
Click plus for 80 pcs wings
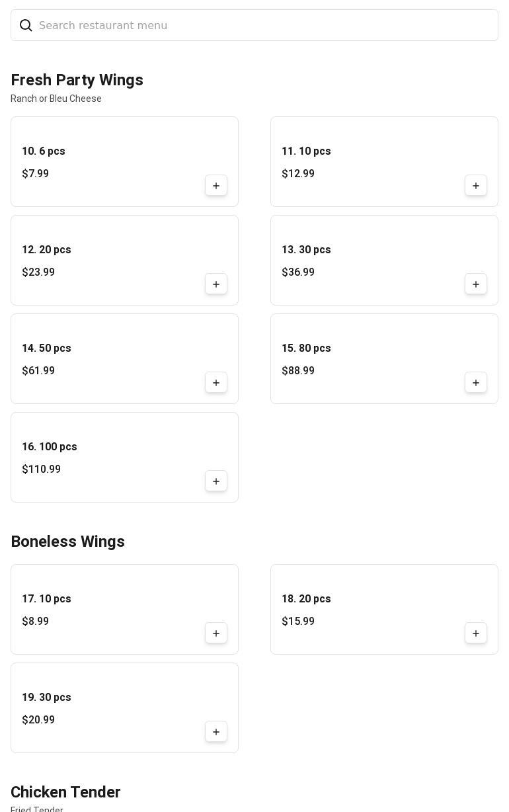(x=476, y=383)
